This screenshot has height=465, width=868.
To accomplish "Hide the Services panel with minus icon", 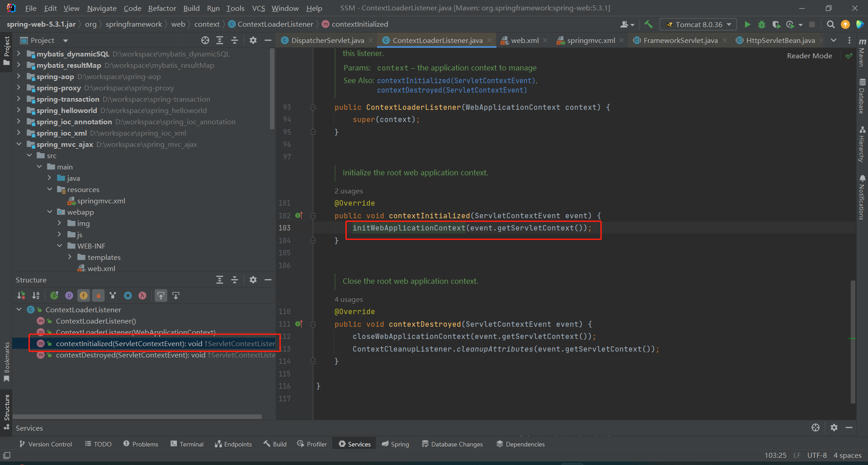I will pos(849,427).
